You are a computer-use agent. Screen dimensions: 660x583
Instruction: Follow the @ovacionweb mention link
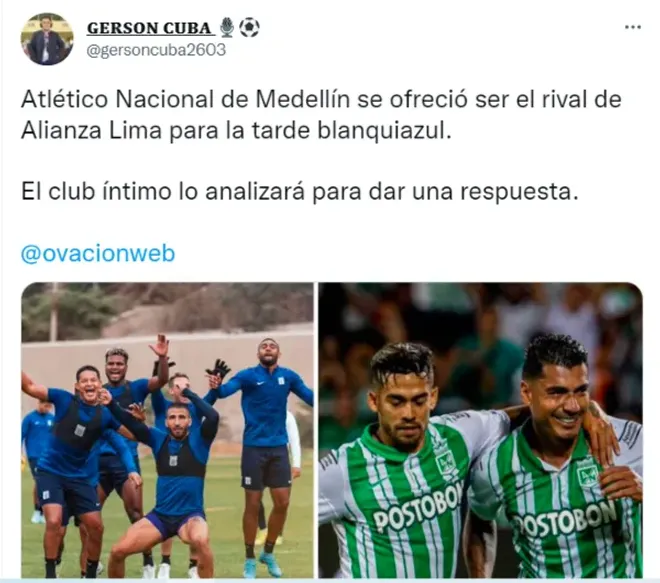[x=98, y=254]
